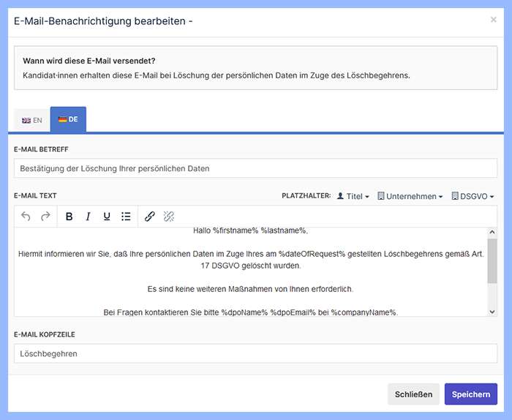512x420 pixels.
Task: Click the Speichern button
Action: (470, 394)
